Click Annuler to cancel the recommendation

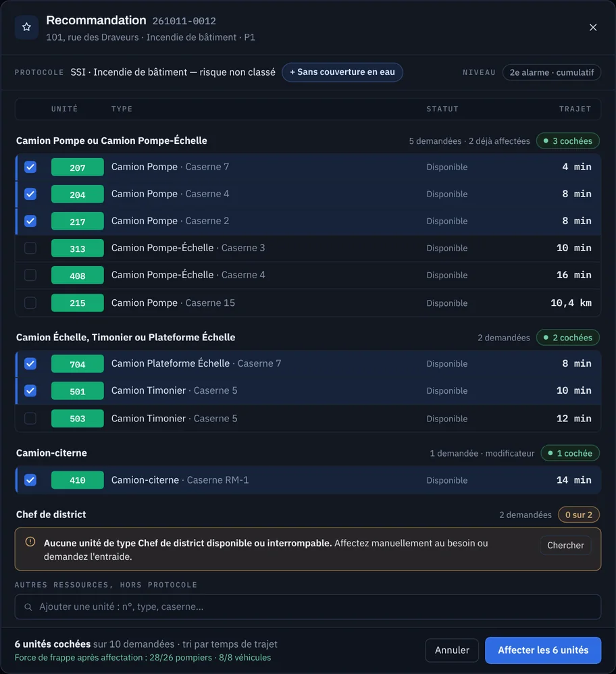pyautogui.click(x=452, y=650)
